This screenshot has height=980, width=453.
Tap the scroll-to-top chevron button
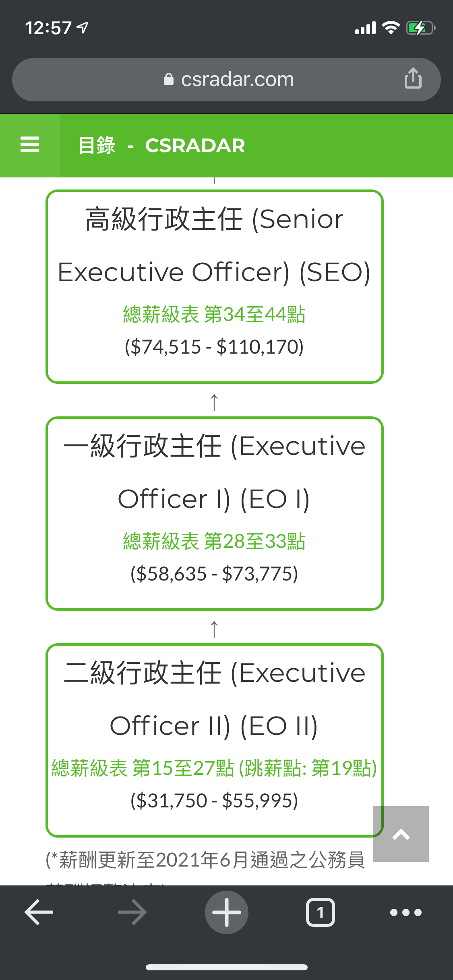click(x=401, y=834)
